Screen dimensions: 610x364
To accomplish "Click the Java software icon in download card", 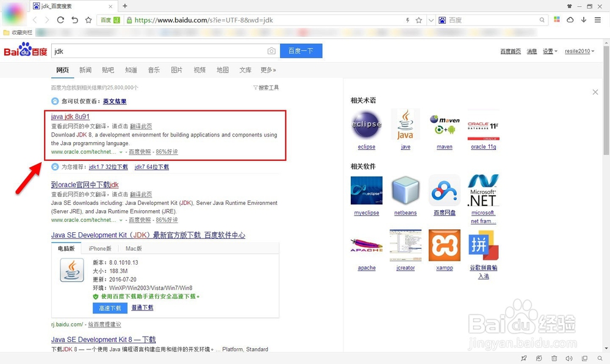I will point(72,270).
